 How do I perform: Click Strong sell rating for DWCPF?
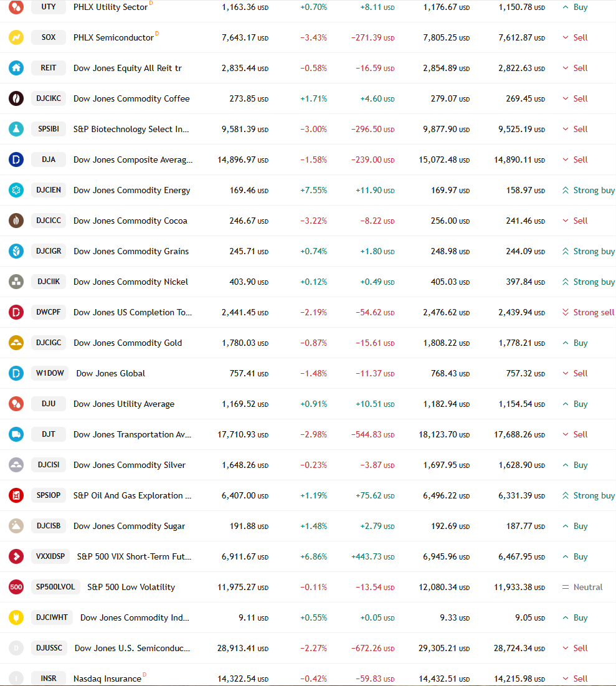click(589, 312)
